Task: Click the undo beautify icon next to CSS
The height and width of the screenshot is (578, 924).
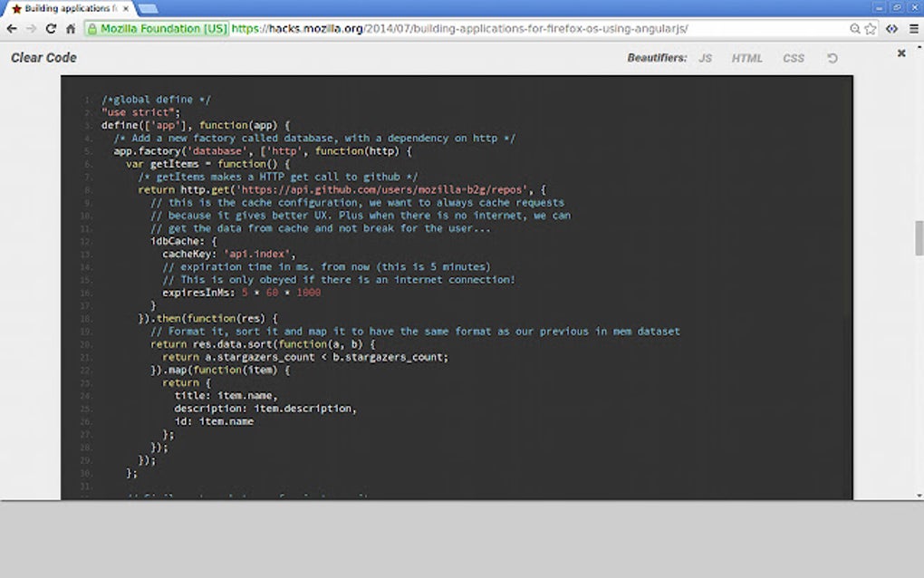Action: coord(833,57)
